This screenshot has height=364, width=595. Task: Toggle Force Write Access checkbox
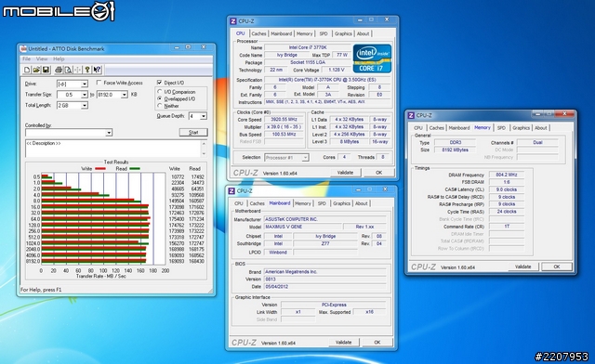click(x=99, y=83)
